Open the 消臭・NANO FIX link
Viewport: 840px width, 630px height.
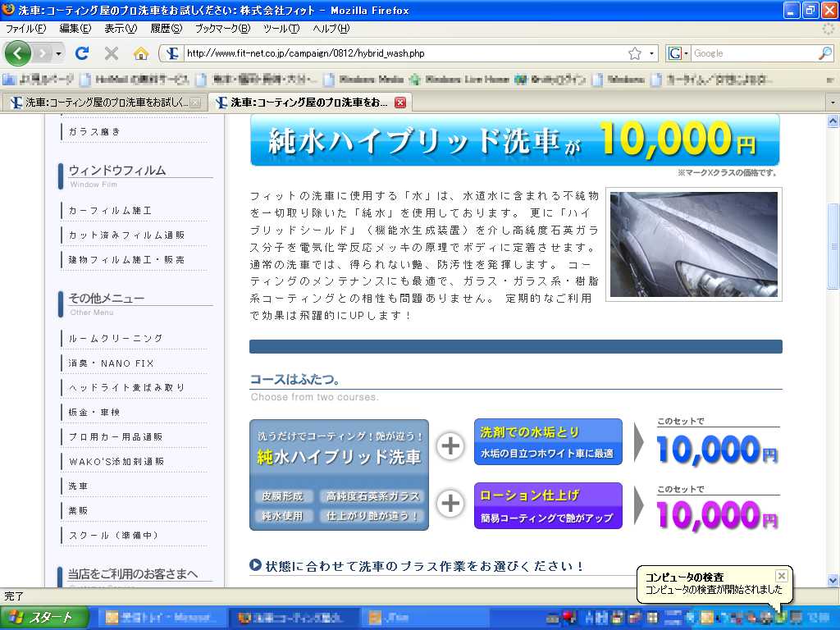pyautogui.click(x=112, y=363)
